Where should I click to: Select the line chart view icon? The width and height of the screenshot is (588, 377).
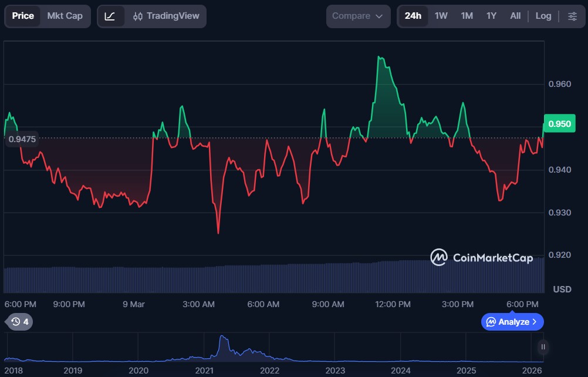[110, 16]
